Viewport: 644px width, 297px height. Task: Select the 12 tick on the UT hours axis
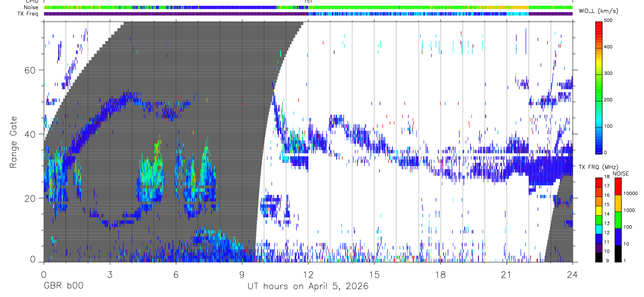coord(308,275)
